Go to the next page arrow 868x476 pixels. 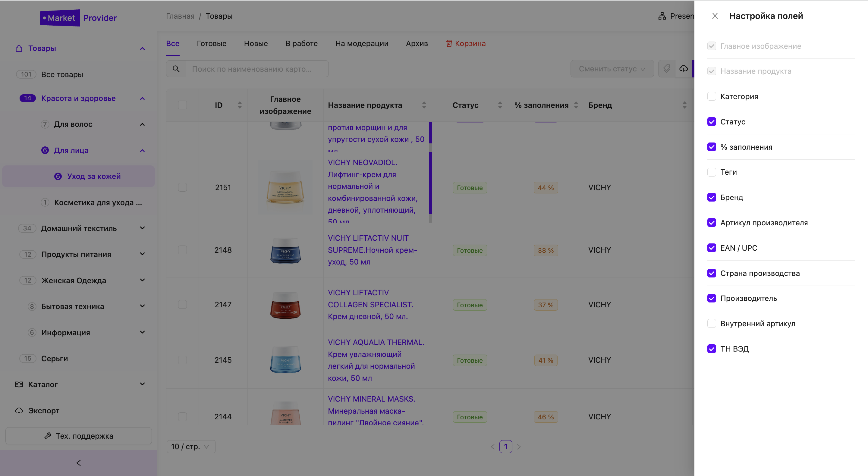point(519,447)
